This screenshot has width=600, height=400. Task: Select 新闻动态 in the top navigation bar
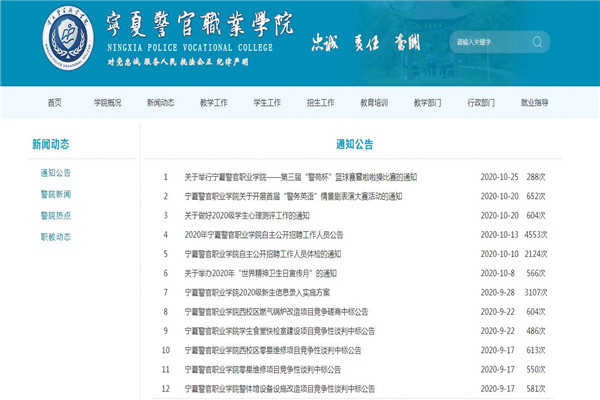160,103
